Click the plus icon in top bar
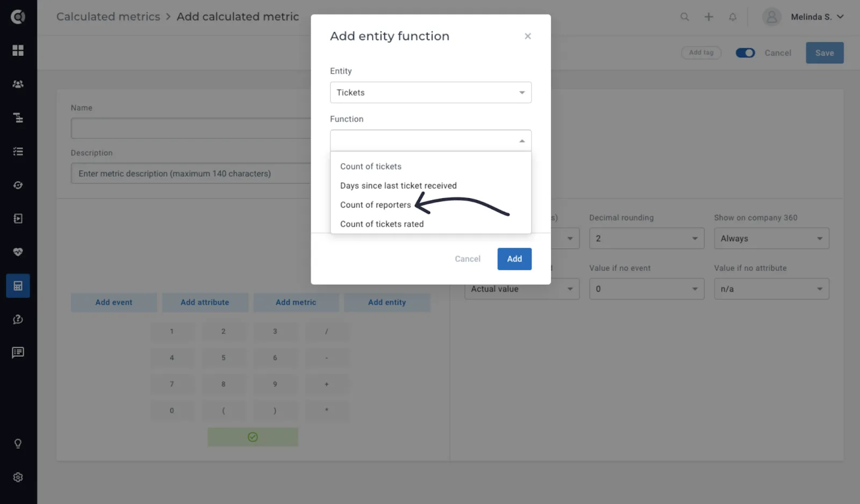Viewport: 860px width, 504px height. pos(708,17)
